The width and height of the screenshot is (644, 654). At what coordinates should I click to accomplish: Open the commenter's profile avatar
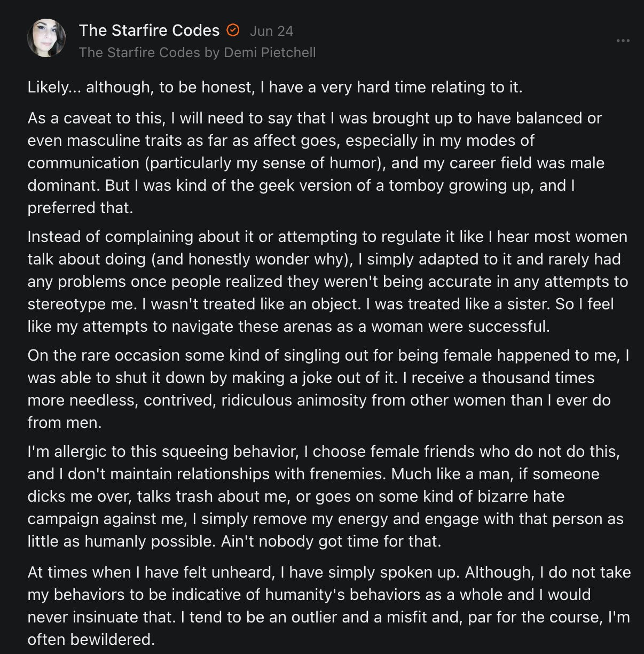tap(46, 38)
